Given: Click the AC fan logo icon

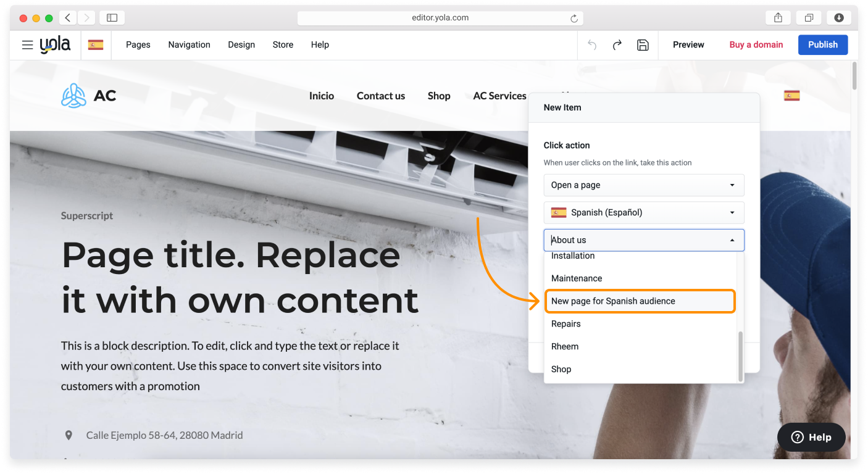Looking at the screenshot, I should 73,96.
